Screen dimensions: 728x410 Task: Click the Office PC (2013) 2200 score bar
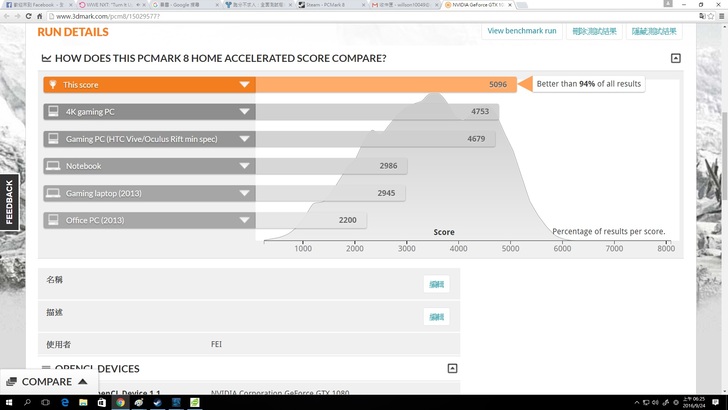click(311, 220)
